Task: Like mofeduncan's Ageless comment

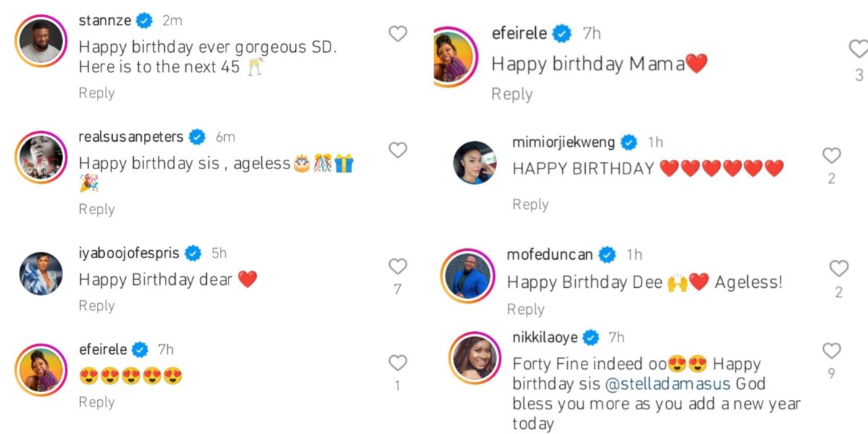Action: click(838, 268)
